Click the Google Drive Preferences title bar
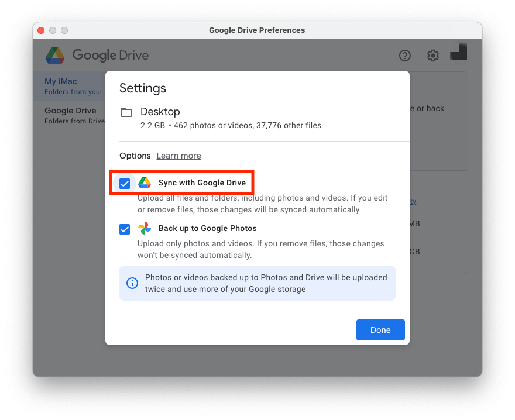The image size is (515, 420). click(257, 30)
